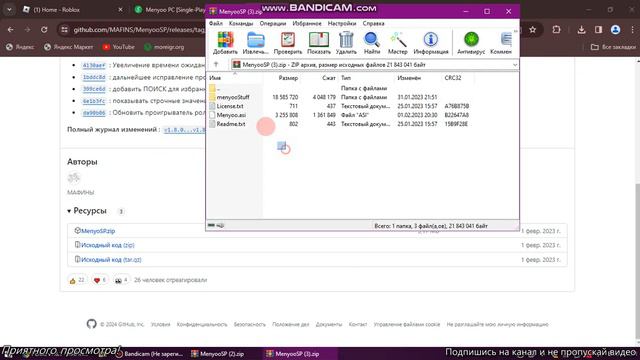Screen dimensions: 640x360
Task: Click the browser side panel icon
Action: tap(598, 30)
